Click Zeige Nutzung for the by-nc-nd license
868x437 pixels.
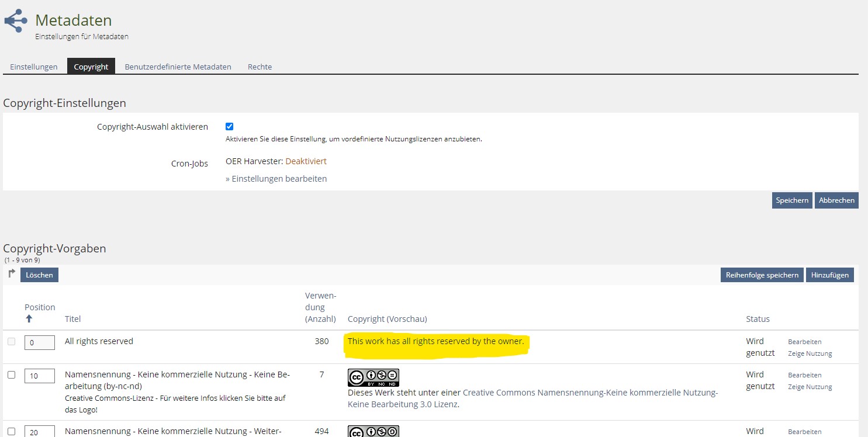coord(810,387)
